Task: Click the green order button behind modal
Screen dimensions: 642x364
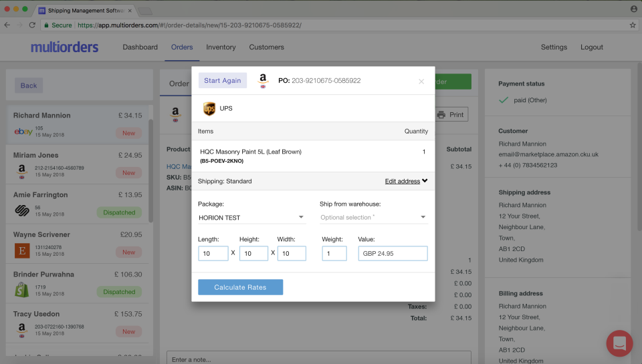Action: point(453,81)
